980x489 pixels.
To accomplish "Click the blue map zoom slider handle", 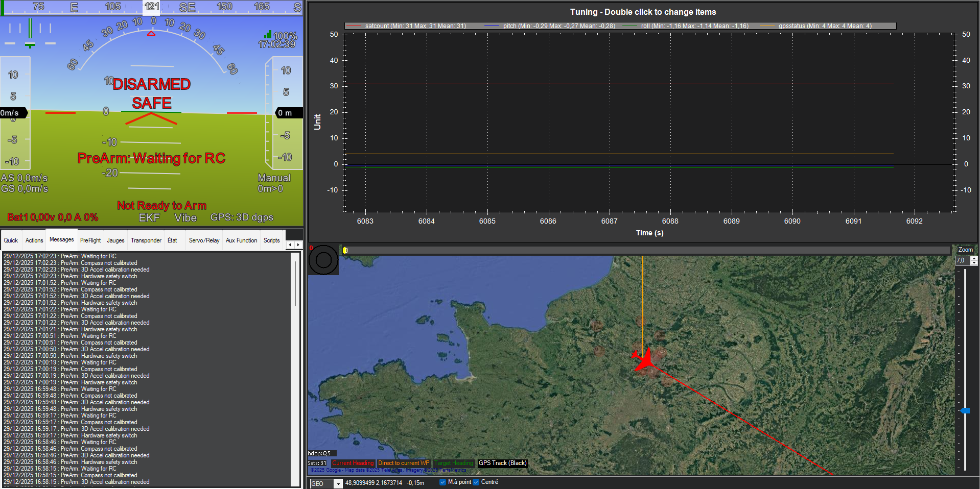I will click(965, 410).
